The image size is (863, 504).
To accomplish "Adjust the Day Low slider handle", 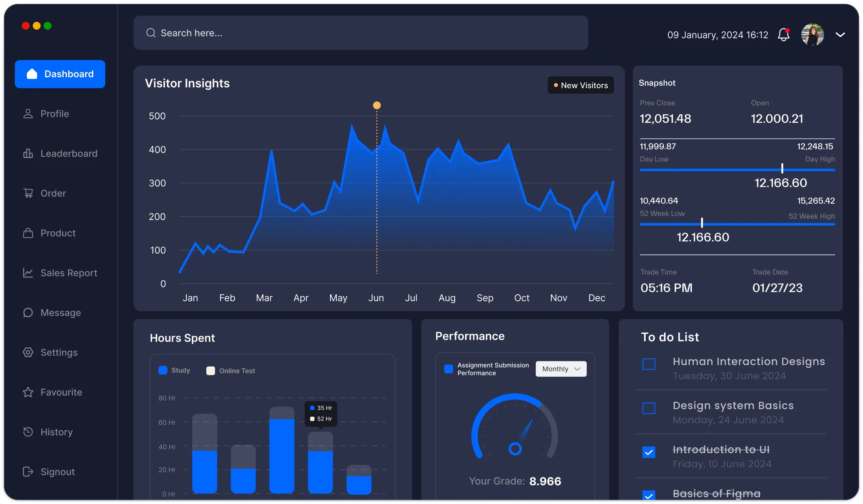I will [x=781, y=169].
